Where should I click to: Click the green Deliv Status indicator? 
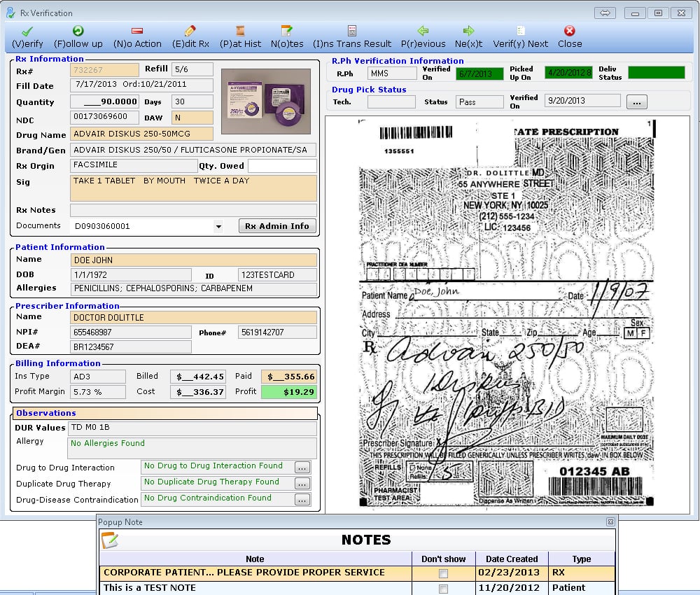click(656, 73)
